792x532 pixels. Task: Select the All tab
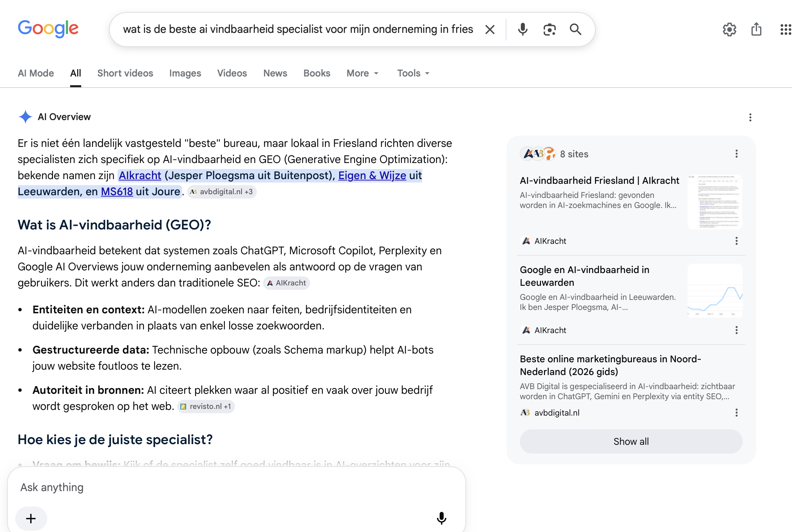tap(76, 73)
